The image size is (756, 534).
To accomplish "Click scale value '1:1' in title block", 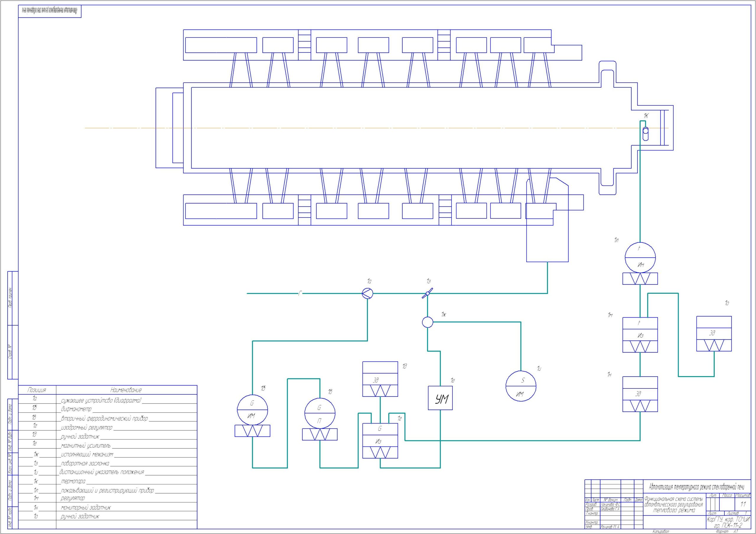I will [743, 504].
